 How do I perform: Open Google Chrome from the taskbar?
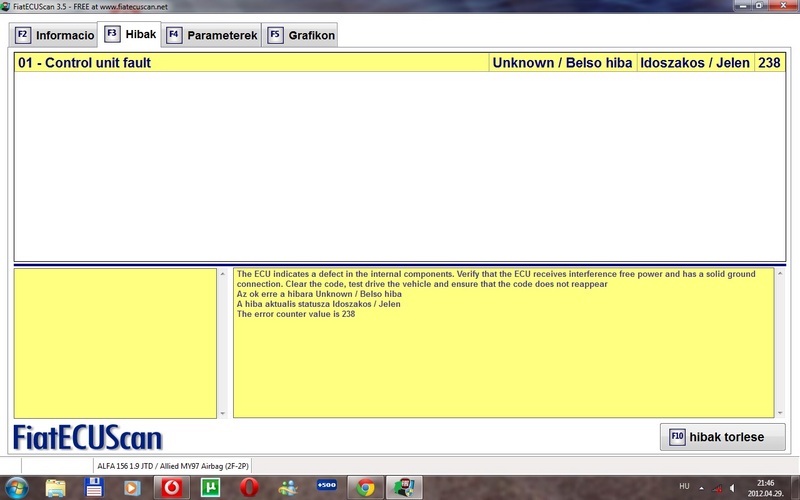click(365, 487)
